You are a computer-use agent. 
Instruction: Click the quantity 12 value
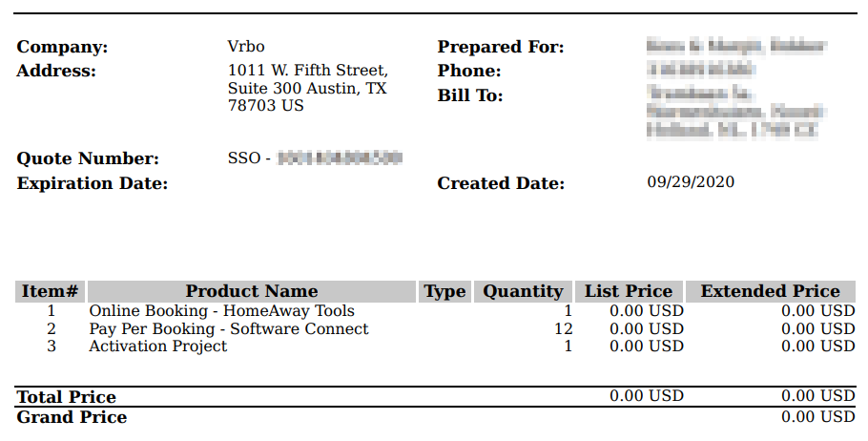click(563, 328)
